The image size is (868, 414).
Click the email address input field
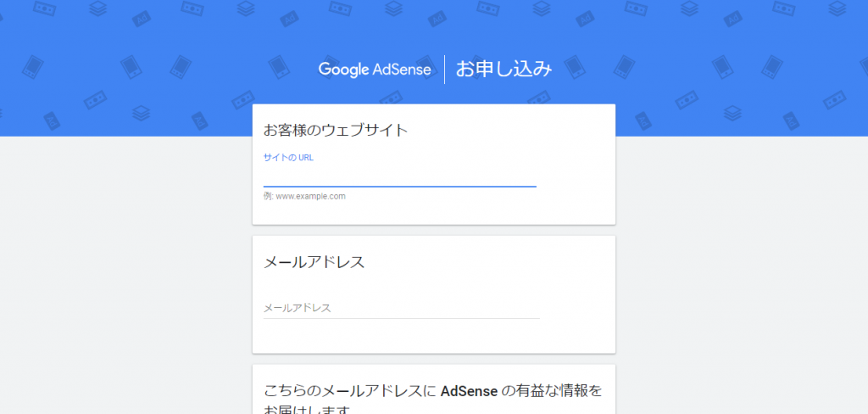coord(401,308)
